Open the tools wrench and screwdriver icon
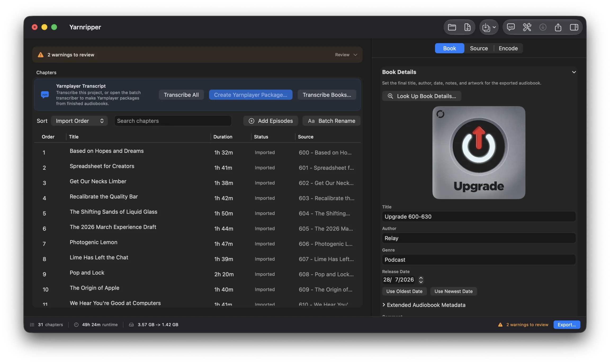The image size is (610, 364). pos(527,27)
